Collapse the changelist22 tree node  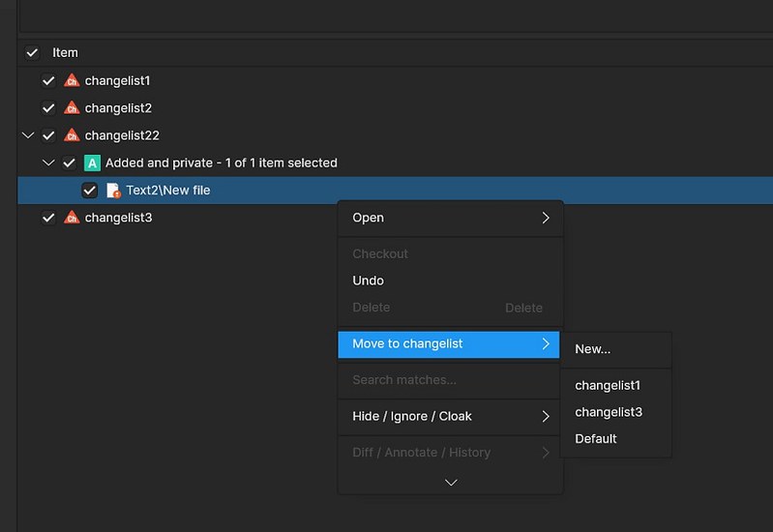click(27, 135)
